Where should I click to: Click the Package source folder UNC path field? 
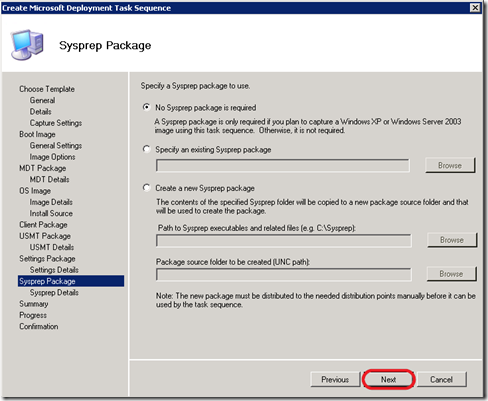[284, 274]
